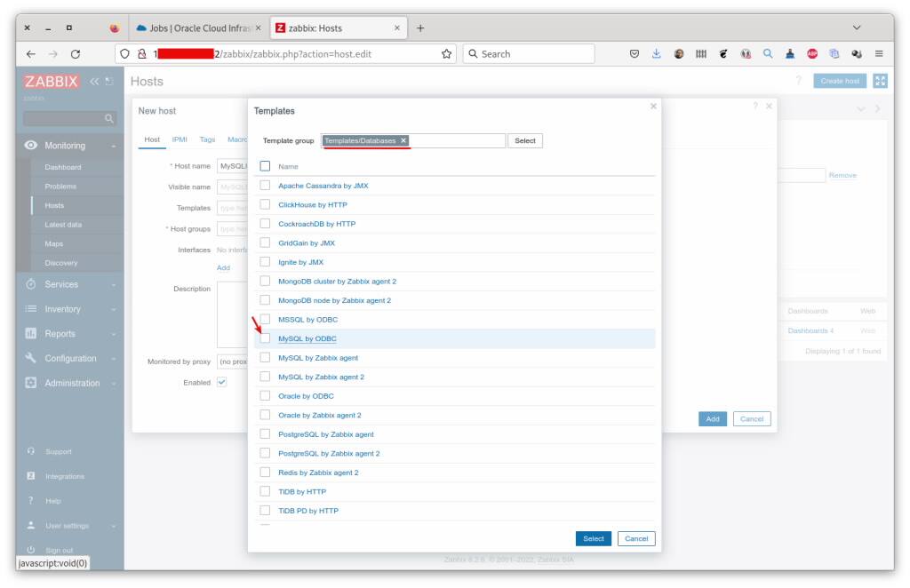Close the zabbix: Hosts tab
The width and height of the screenshot is (910, 588).
pyautogui.click(x=397, y=28)
